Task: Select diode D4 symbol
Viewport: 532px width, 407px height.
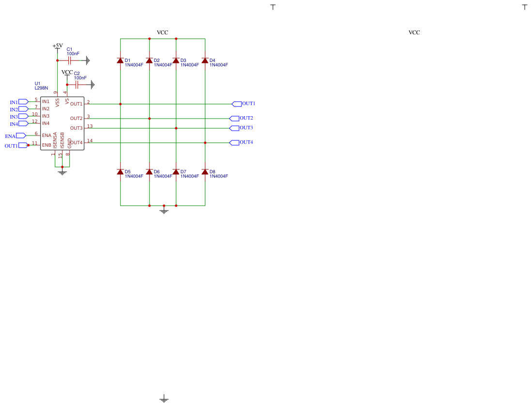Action: [x=205, y=60]
